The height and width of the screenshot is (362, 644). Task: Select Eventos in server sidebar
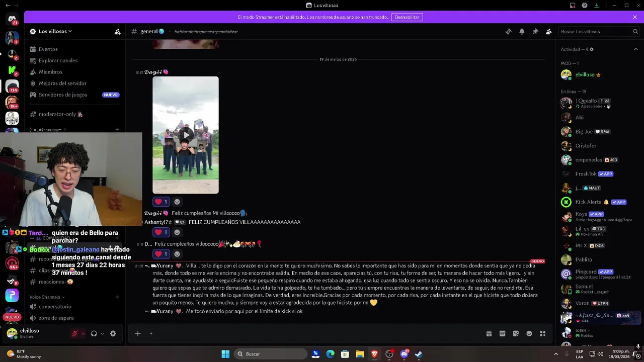point(74,49)
